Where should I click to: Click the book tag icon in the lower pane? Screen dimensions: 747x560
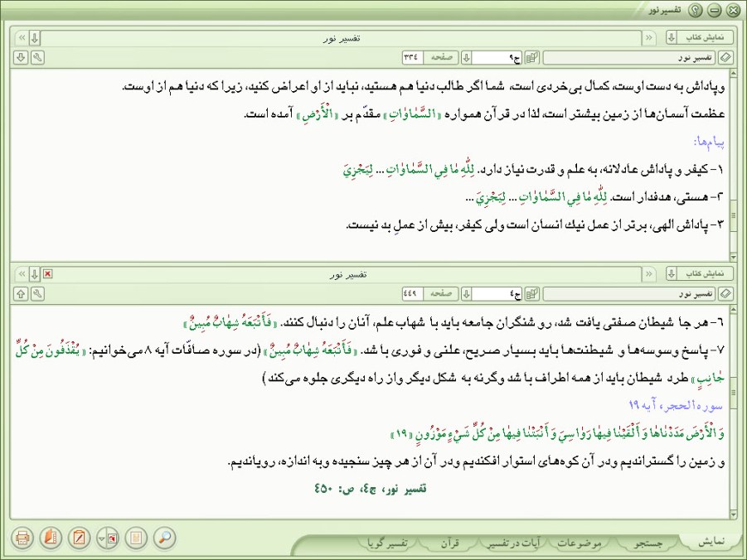[725, 294]
